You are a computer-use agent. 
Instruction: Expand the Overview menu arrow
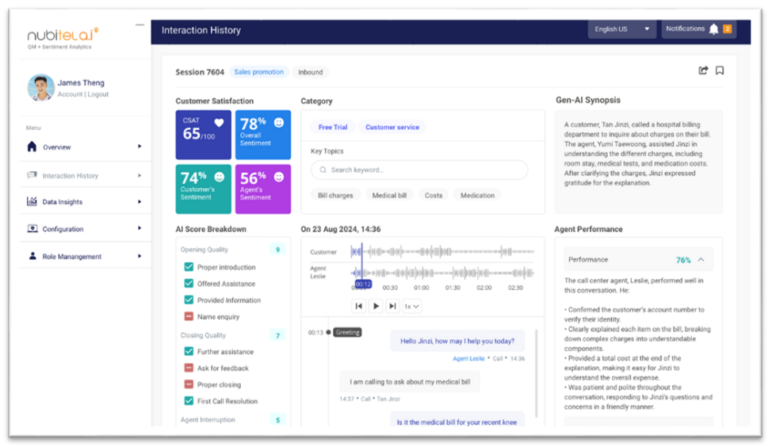point(140,146)
